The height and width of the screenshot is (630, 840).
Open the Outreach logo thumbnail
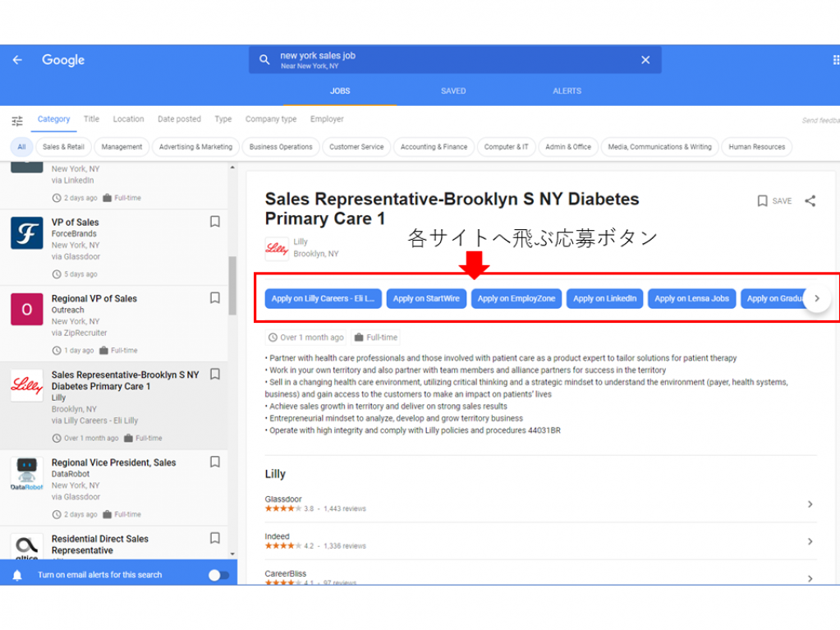27,309
